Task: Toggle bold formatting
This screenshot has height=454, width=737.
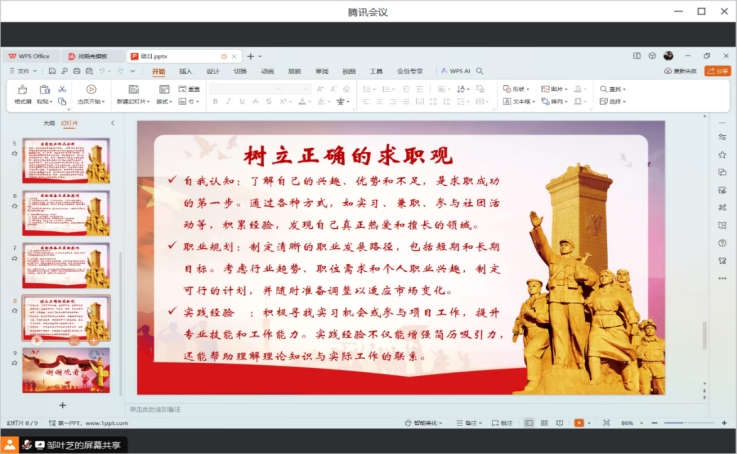Action: 214,101
